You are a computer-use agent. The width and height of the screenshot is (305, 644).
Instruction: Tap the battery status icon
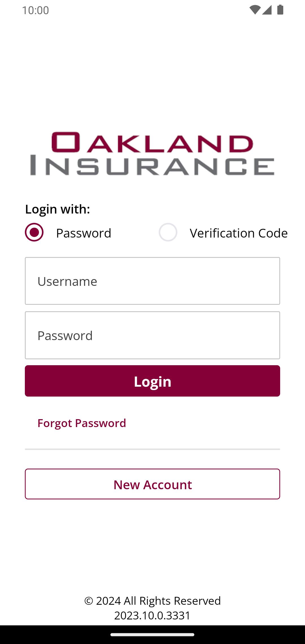click(x=280, y=10)
